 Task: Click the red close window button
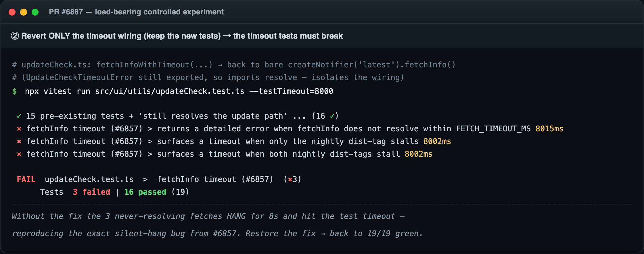pyautogui.click(x=12, y=12)
